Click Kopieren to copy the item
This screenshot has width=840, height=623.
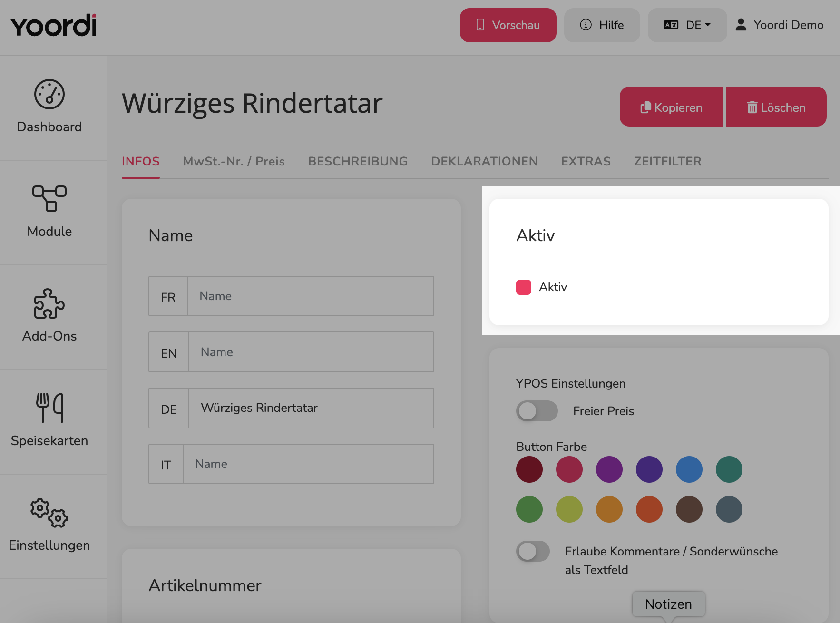(x=671, y=107)
